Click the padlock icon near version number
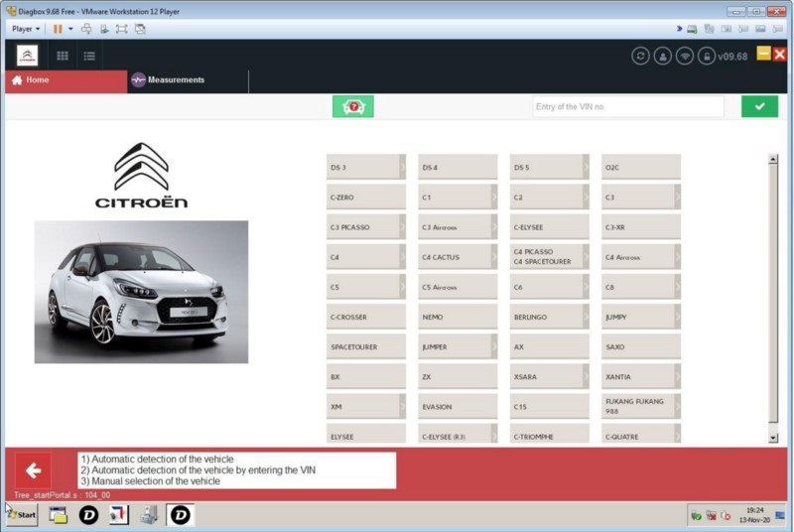 707,56
